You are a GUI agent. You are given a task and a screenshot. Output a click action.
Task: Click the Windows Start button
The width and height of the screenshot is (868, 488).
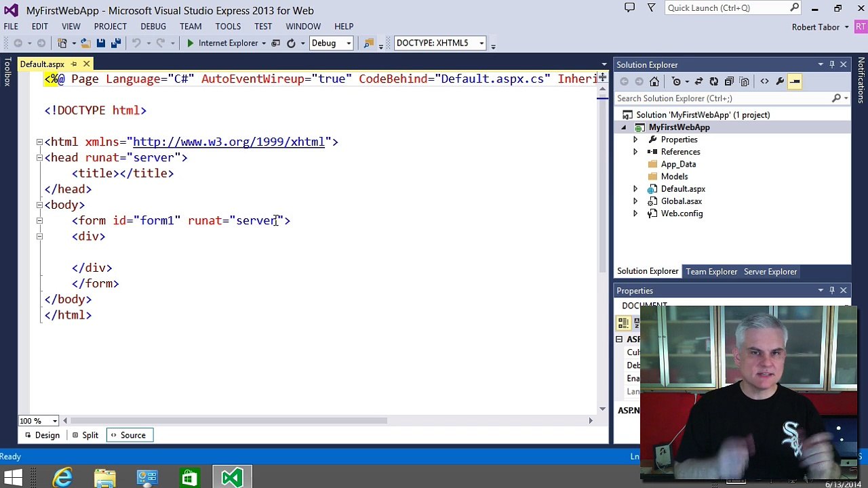[13, 478]
